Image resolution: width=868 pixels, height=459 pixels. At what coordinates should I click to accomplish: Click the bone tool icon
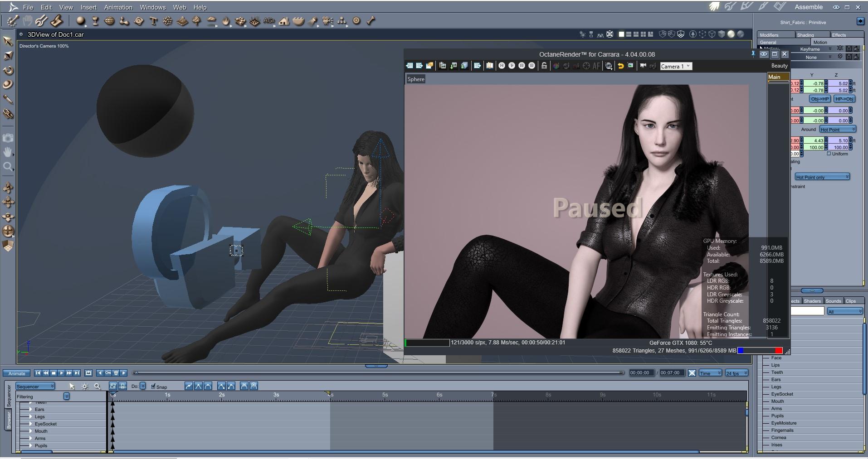pos(371,21)
